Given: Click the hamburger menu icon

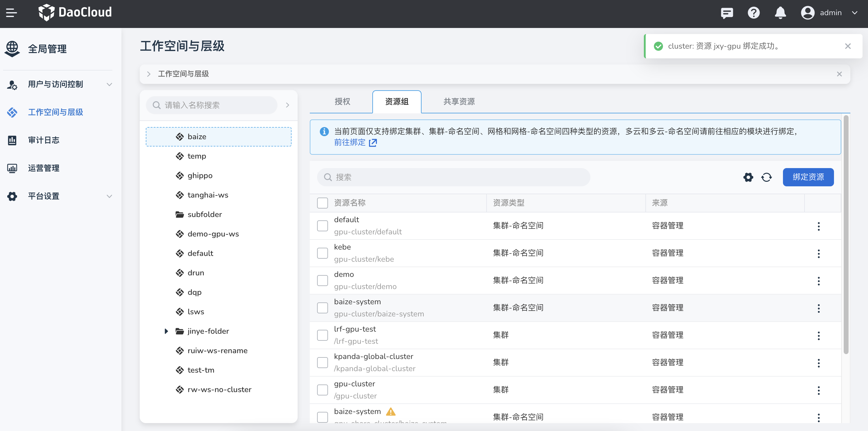Looking at the screenshot, I should (x=12, y=13).
